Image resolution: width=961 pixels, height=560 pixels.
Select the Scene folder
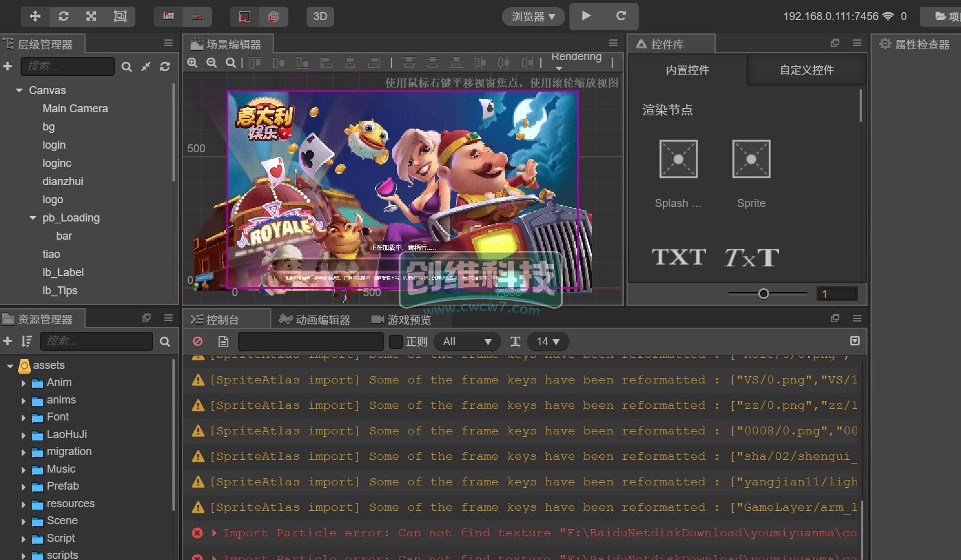pyautogui.click(x=62, y=521)
